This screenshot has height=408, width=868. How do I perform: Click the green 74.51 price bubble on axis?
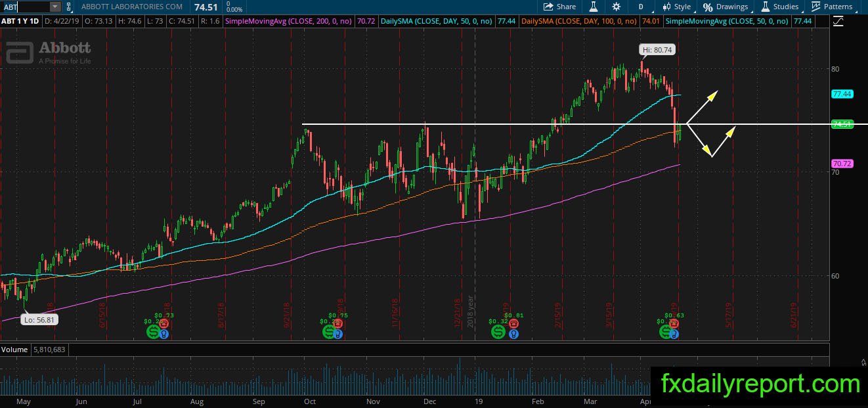coord(841,124)
